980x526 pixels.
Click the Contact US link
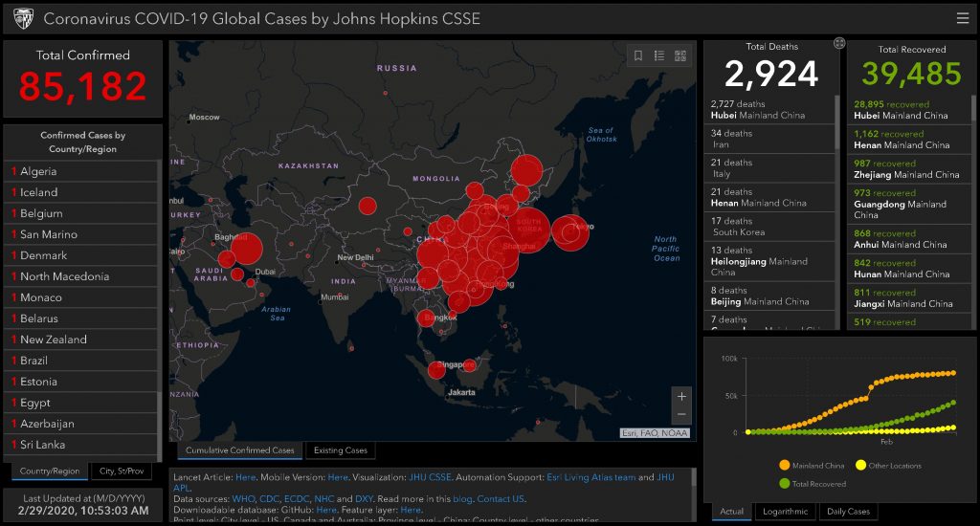click(x=501, y=499)
